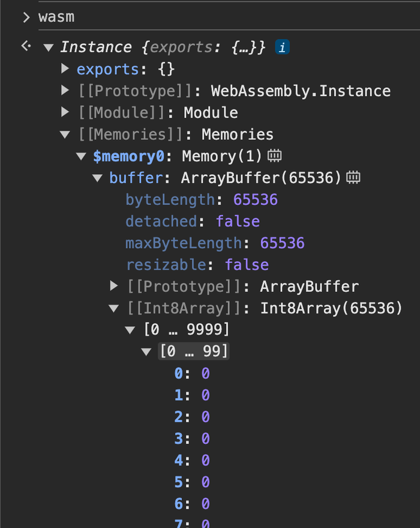Select array index 5 row
This screenshot has height=528, width=420.
[192, 482]
